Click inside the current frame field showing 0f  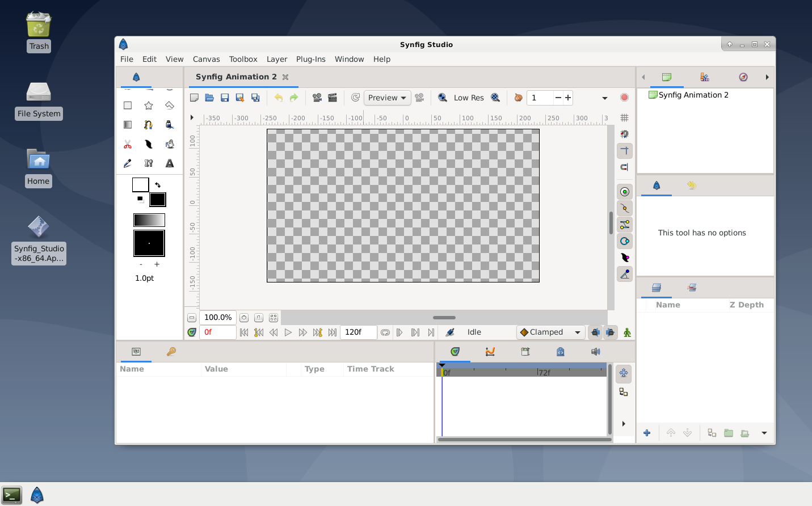coord(218,332)
